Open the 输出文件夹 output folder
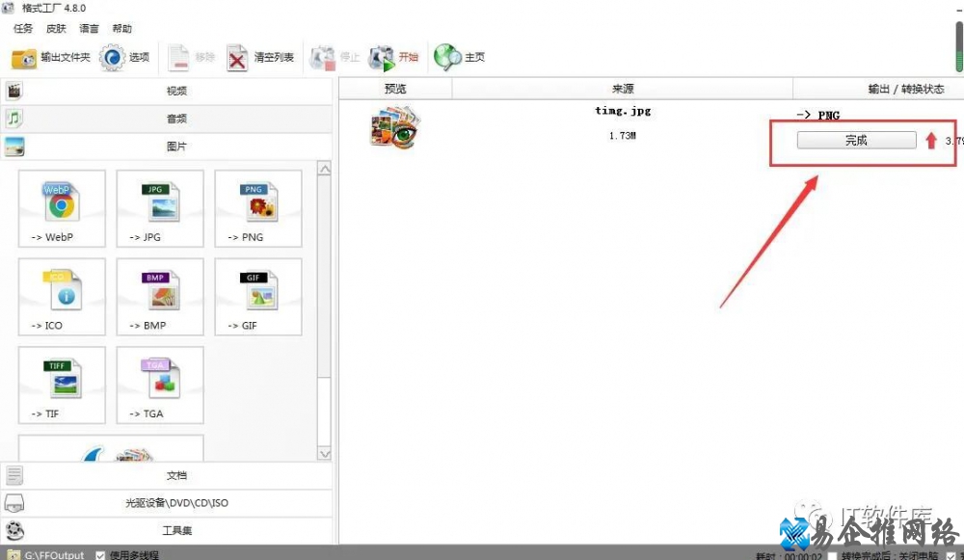 50,58
